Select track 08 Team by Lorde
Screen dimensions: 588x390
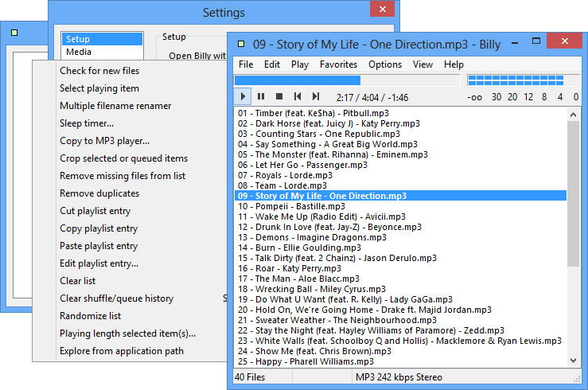[400, 185]
